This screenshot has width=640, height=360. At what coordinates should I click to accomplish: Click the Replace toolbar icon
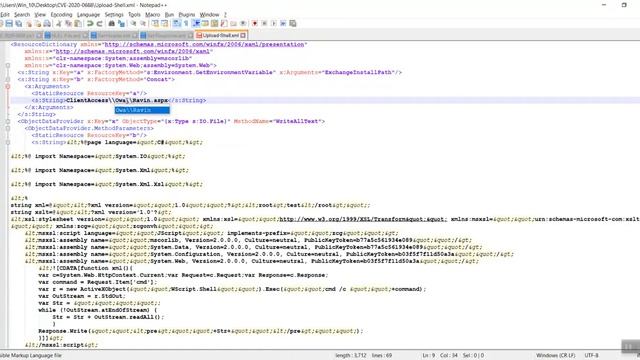point(121,24)
